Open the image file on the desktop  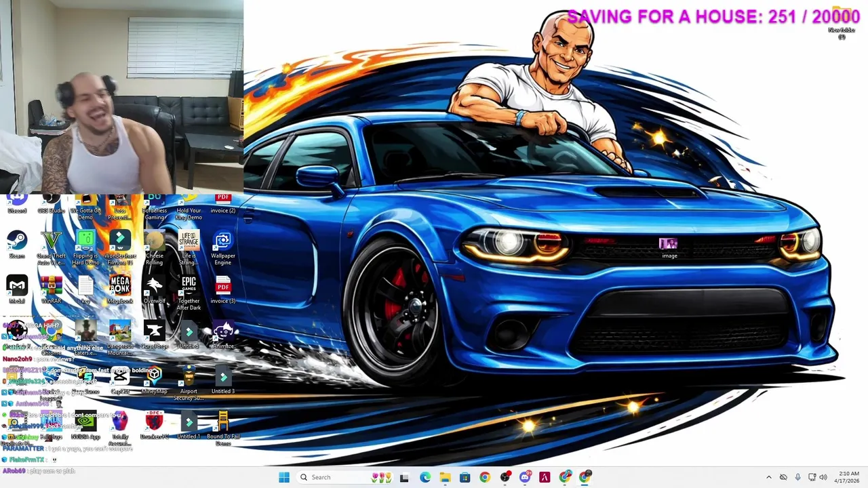[669, 247]
